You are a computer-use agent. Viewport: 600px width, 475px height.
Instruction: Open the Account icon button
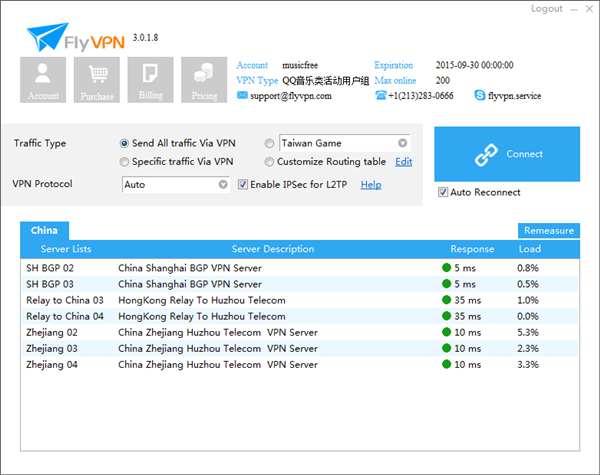click(x=43, y=80)
